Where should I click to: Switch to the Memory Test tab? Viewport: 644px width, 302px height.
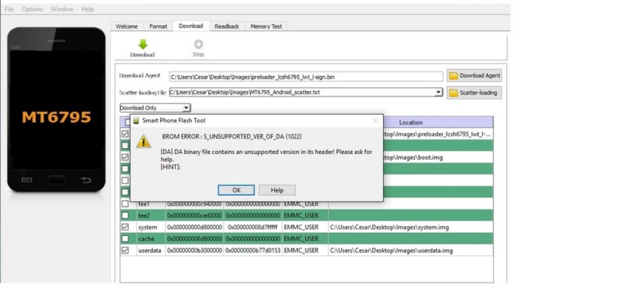(x=266, y=26)
